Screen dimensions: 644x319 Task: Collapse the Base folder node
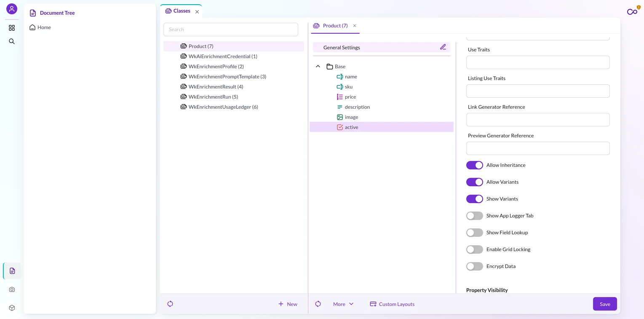tap(318, 67)
